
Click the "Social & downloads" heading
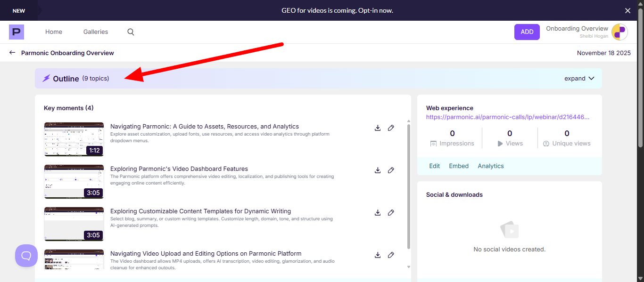[x=454, y=194]
